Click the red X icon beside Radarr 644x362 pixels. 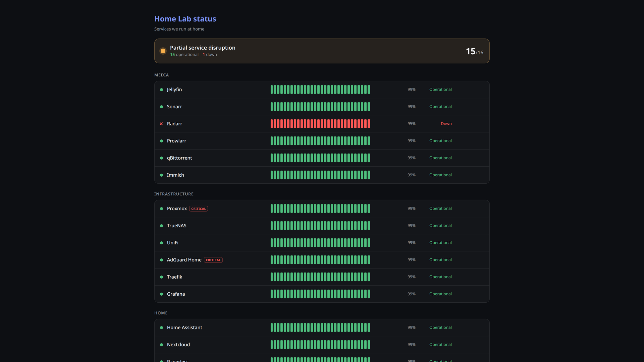click(x=161, y=124)
